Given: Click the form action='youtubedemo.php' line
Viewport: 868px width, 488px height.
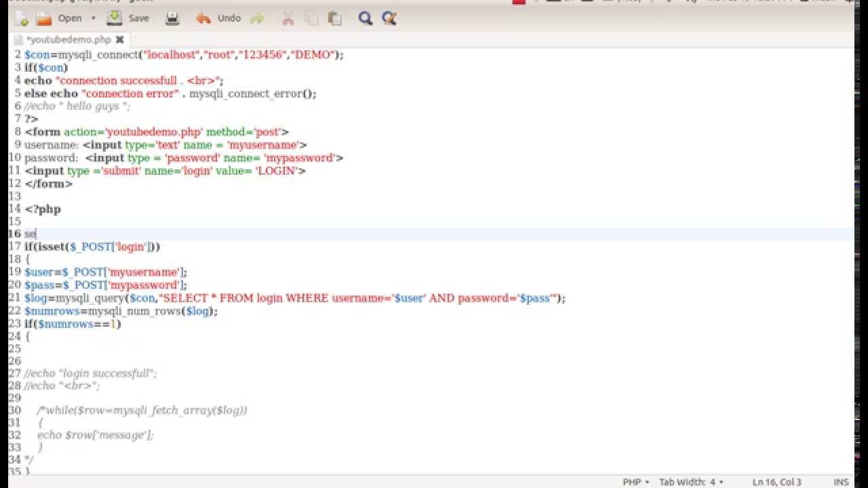Looking at the screenshot, I should click(157, 132).
